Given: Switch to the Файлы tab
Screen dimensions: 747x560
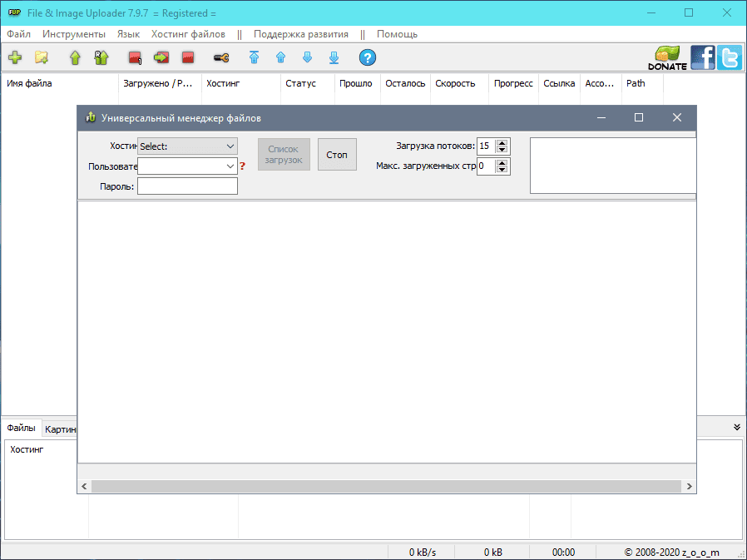Looking at the screenshot, I should click(x=21, y=428).
